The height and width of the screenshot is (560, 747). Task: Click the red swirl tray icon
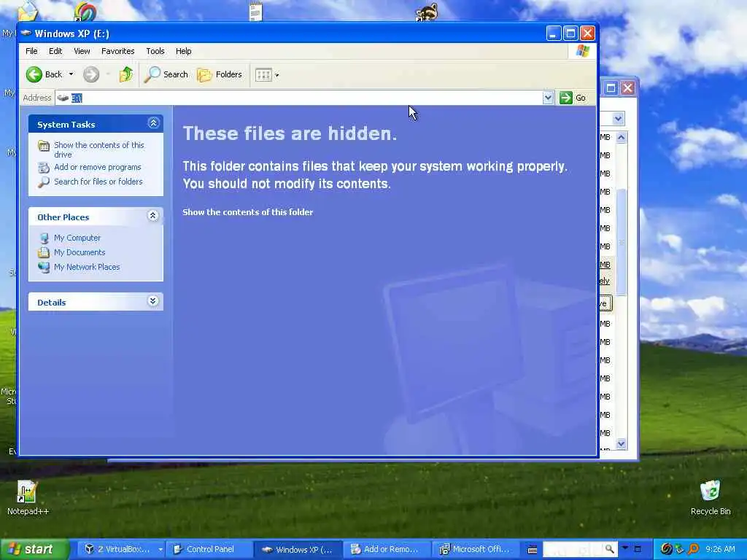[667, 549]
